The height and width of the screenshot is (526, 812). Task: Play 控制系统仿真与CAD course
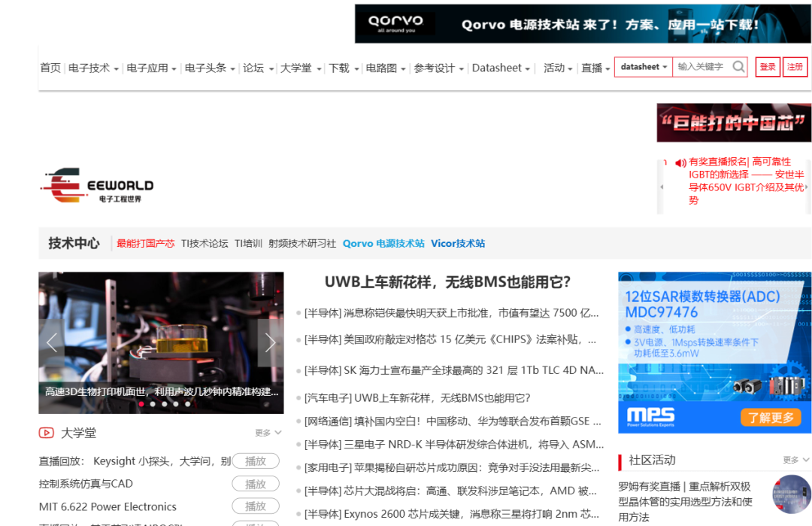coord(256,484)
